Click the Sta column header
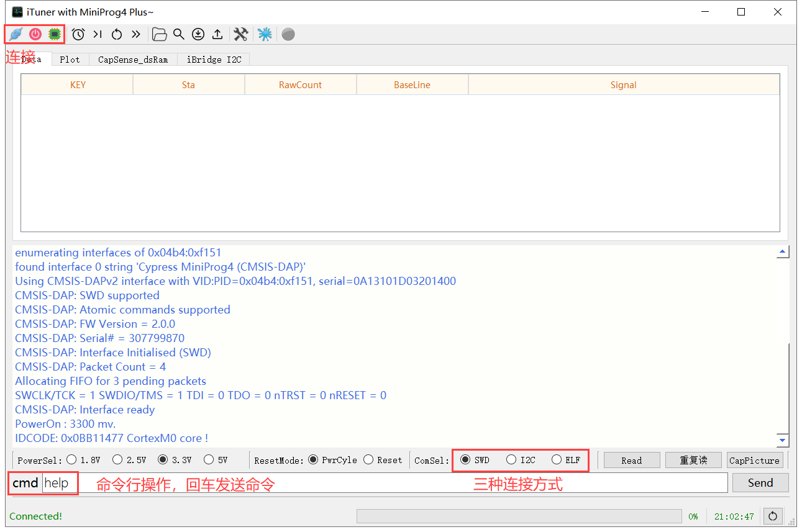 (189, 85)
